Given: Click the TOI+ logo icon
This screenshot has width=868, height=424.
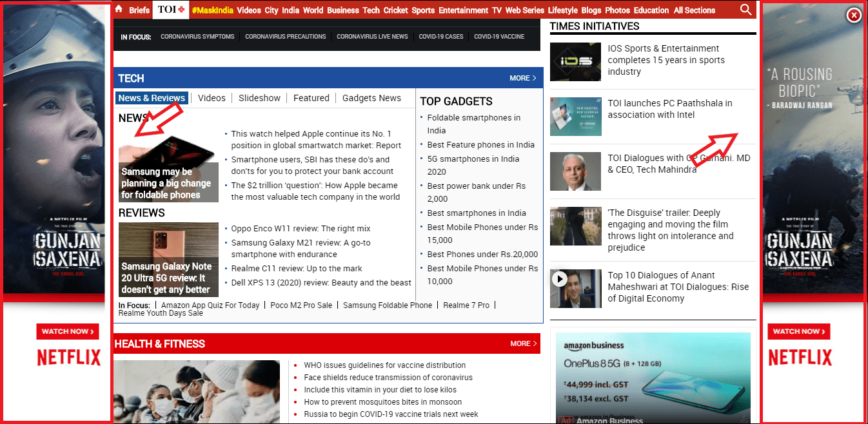Looking at the screenshot, I should (x=171, y=10).
